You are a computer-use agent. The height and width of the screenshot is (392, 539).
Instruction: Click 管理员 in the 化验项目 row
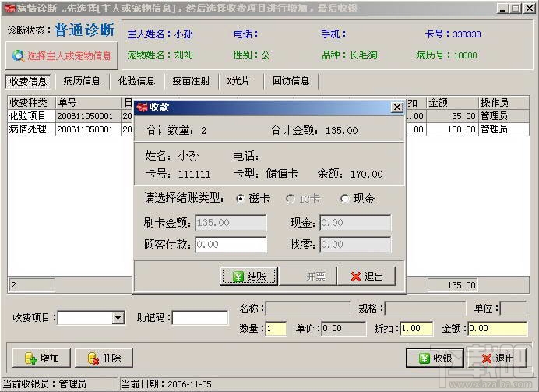504,116
